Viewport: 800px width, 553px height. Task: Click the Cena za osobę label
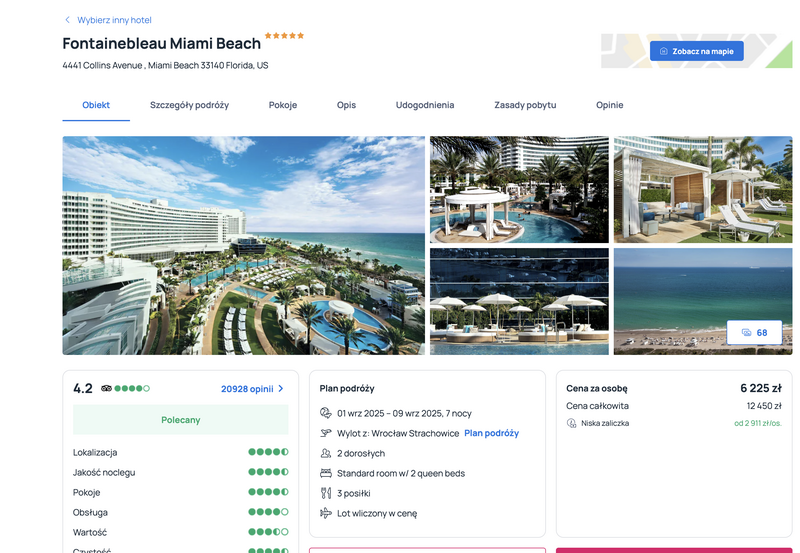tap(596, 388)
